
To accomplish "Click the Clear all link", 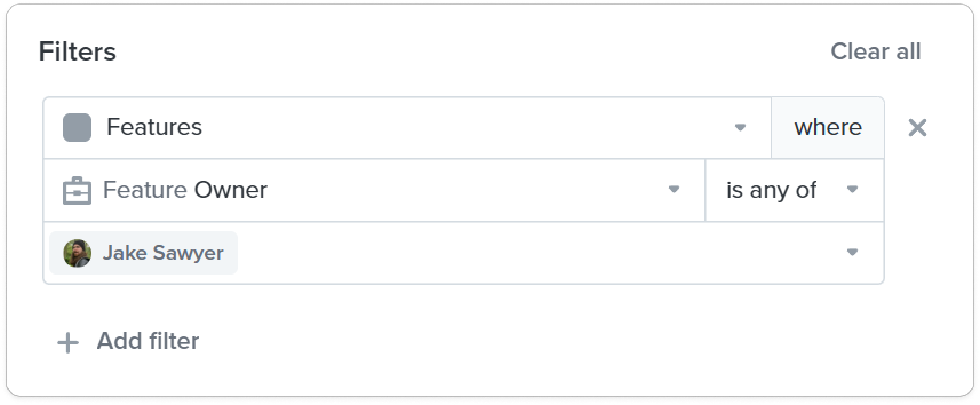I will tap(875, 51).
